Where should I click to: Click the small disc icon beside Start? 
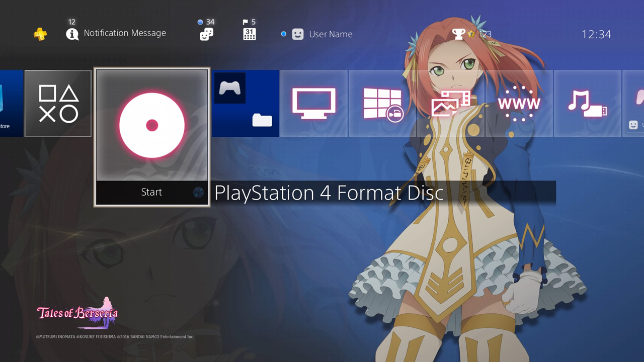[x=199, y=192]
